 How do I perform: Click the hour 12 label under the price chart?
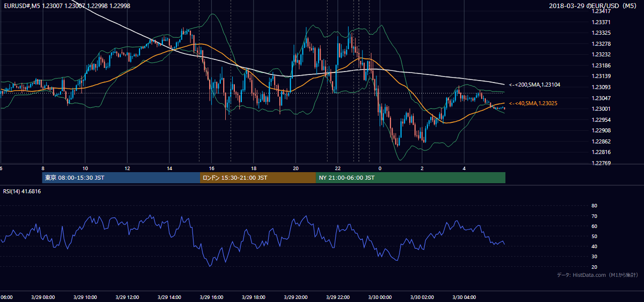[127, 169]
